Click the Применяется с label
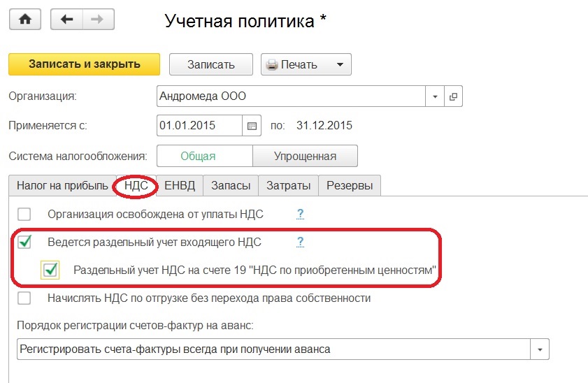The height and width of the screenshot is (383, 588). point(48,126)
